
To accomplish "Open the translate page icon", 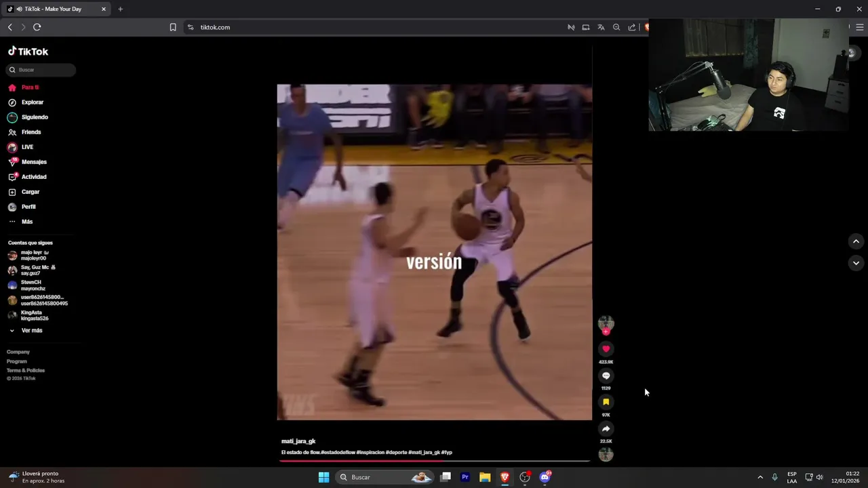I will [x=601, y=27].
